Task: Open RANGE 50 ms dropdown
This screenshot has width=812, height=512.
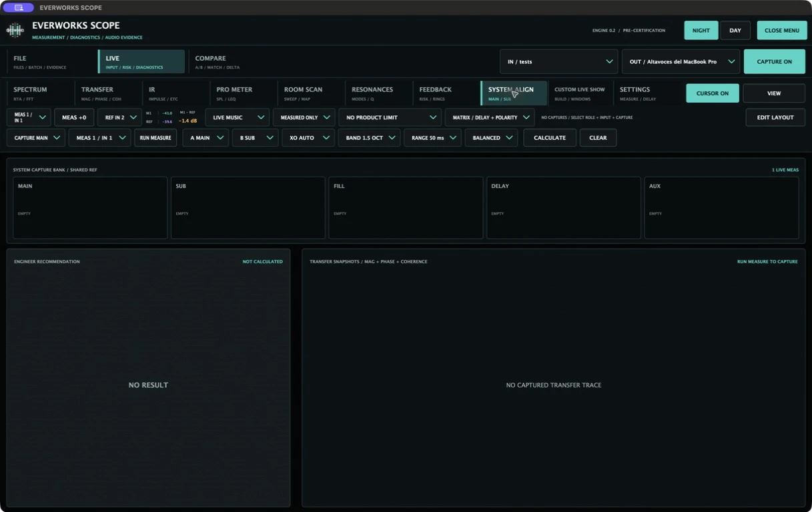Action: pyautogui.click(x=432, y=138)
